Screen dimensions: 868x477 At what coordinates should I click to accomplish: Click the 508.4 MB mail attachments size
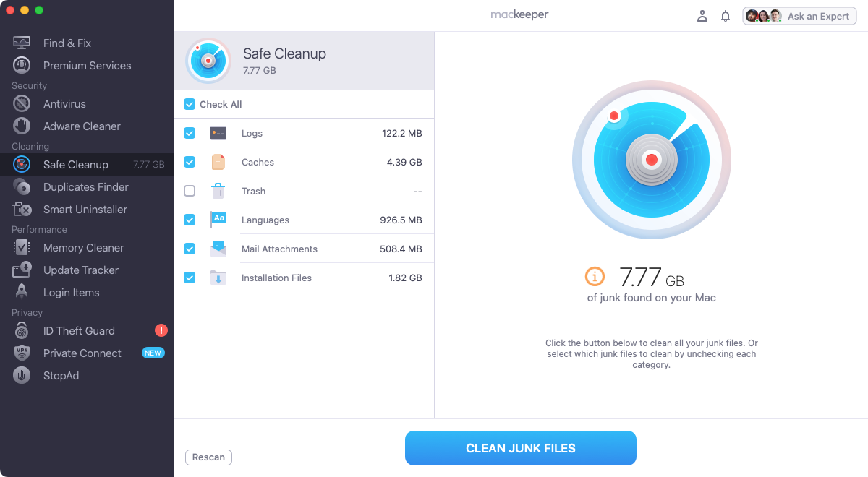(401, 249)
